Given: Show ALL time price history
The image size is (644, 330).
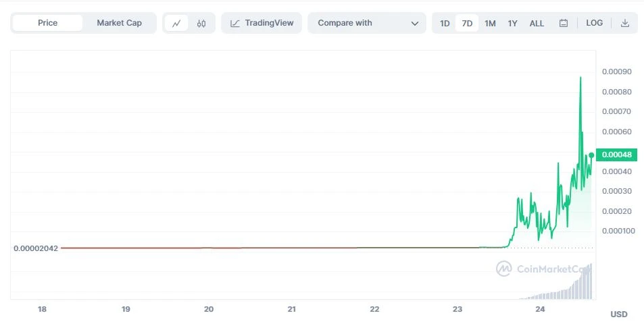Looking at the screenshot, I should pos(537,23).
